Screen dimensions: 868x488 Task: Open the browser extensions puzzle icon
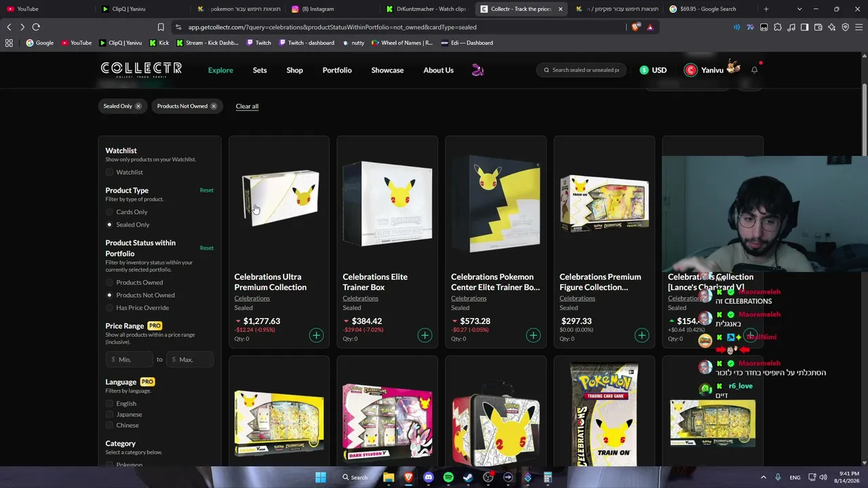(x=777, y=27)
